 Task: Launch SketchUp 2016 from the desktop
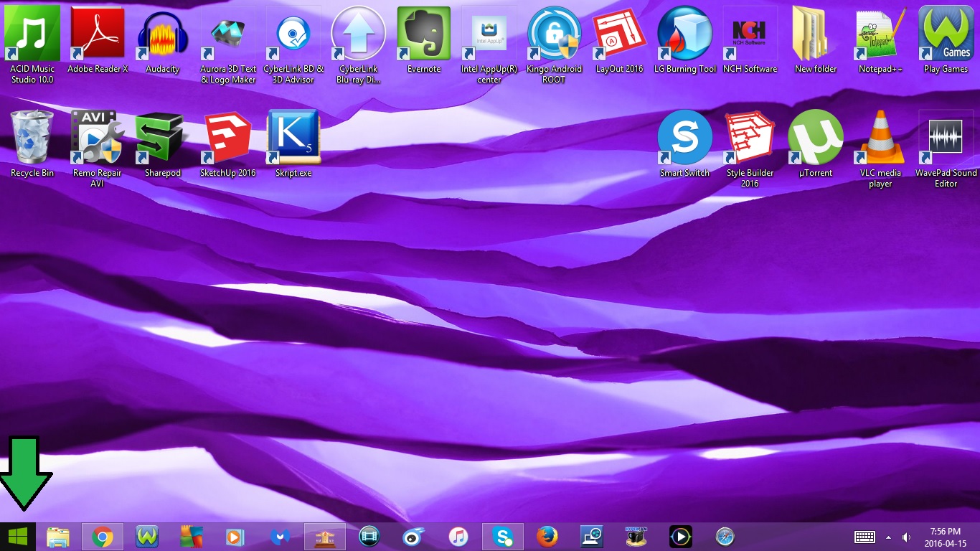228,144
